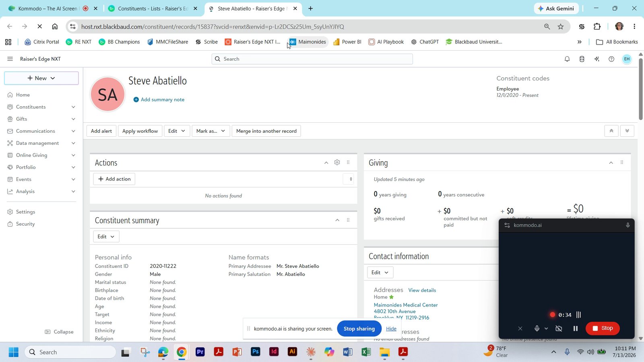Image resolution: width=644 pixels, height=362 pixels.
Task: Click Constituent summary tile drag handle
Action: (348, 220)
